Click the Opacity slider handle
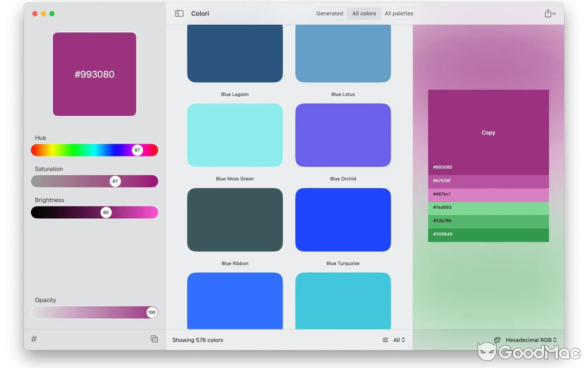Screen dimensions: 588x368 152,312
